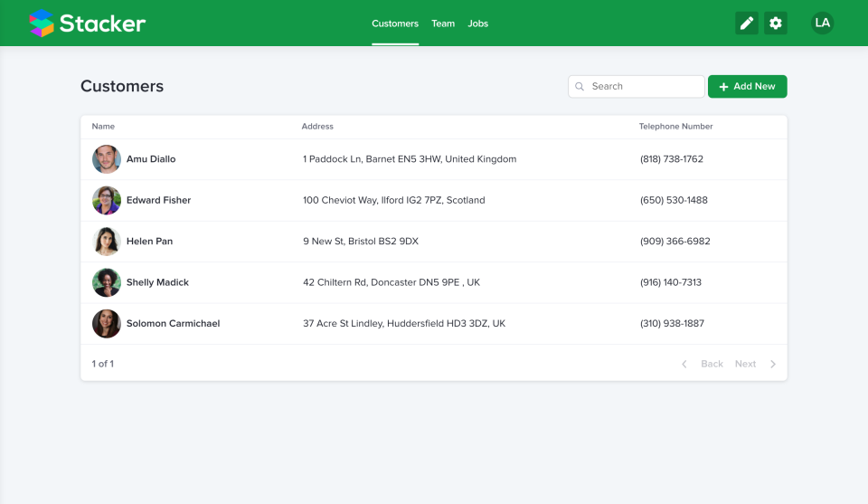The height and width of the screenshot is (504, 868).
Task: Click the Address column header
Action: 317,127
